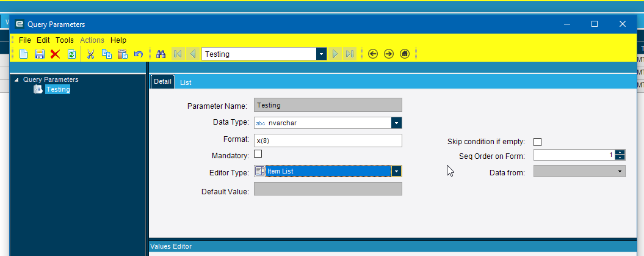The width and height of the screenshot is (644, 256).
Task: Go to last record navigation arrow
Action: [350, 54]
